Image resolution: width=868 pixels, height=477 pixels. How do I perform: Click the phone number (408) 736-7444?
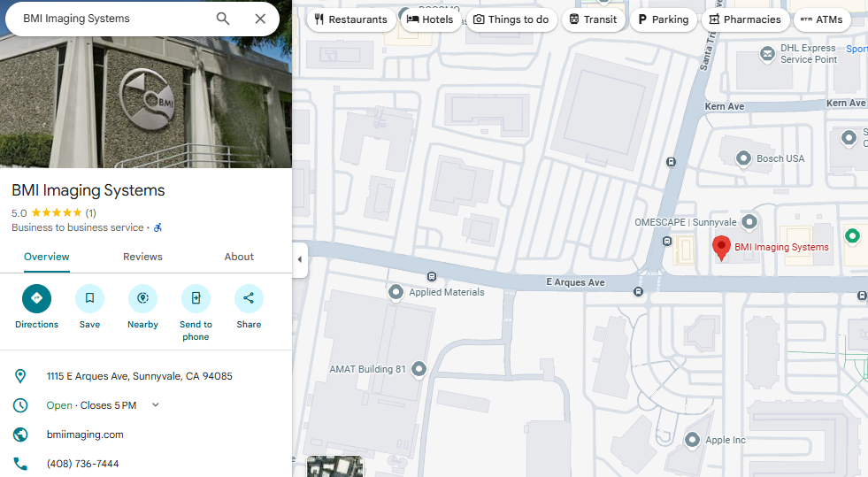click(82, 464)
